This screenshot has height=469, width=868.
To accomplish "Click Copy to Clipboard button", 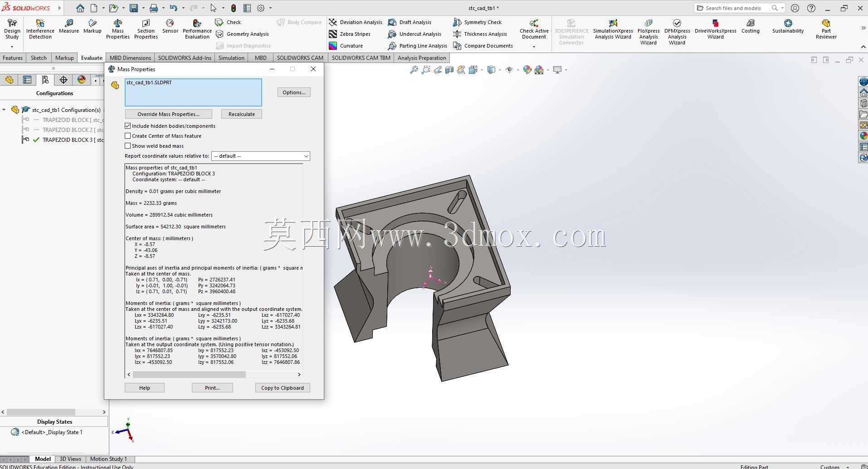I will pyautogui.click(x=283, y=388).
